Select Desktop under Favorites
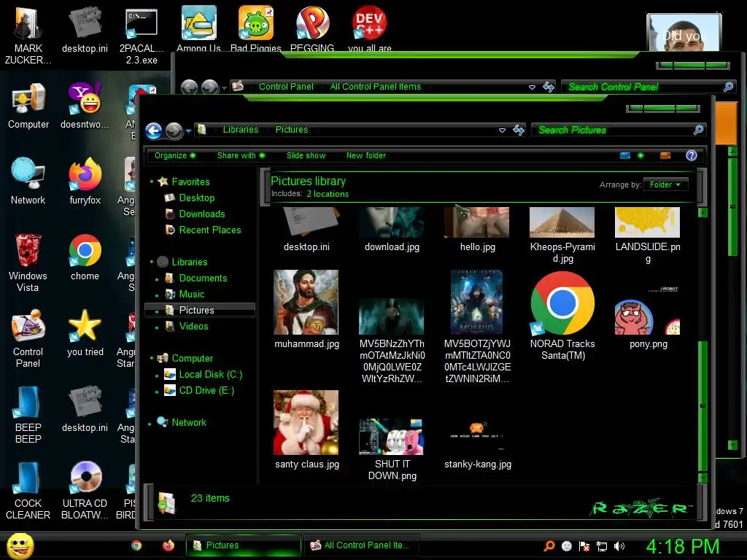 pyautogui.click(x=196, y=198)
